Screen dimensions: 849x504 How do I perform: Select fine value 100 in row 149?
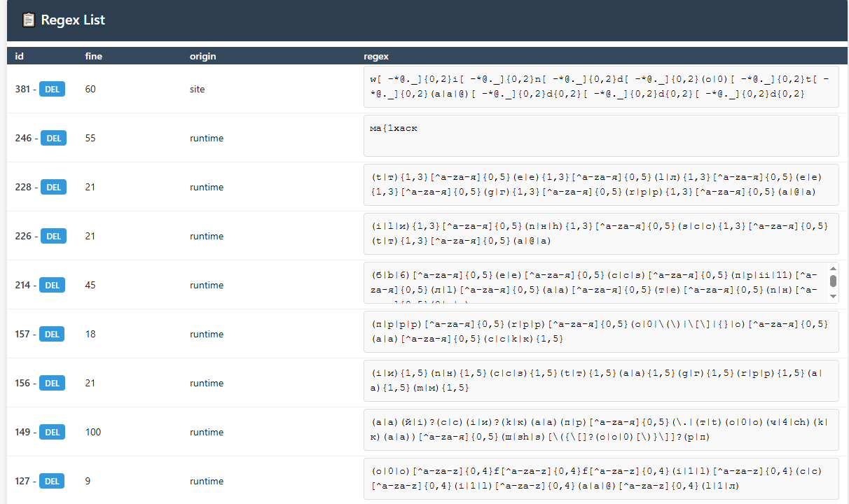93,432
